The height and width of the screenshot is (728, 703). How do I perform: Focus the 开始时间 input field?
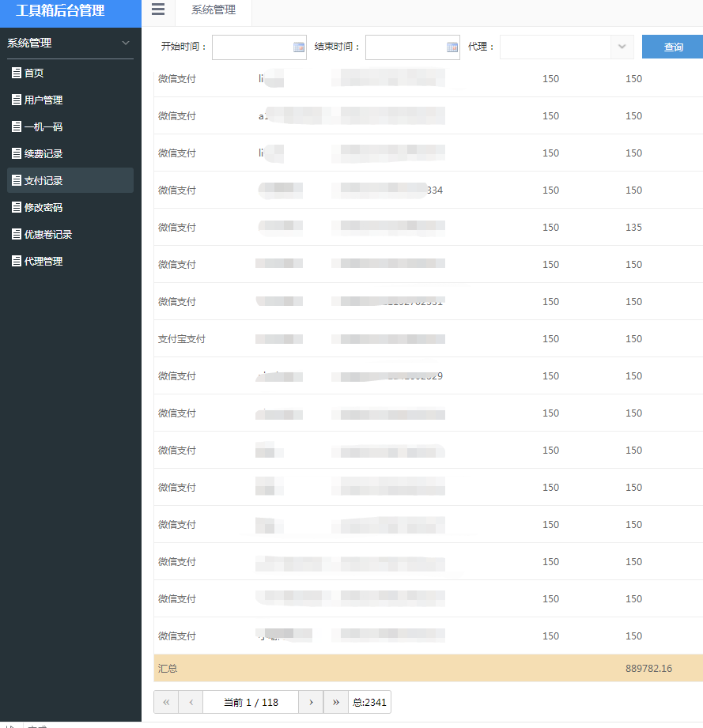click(259, 47)
